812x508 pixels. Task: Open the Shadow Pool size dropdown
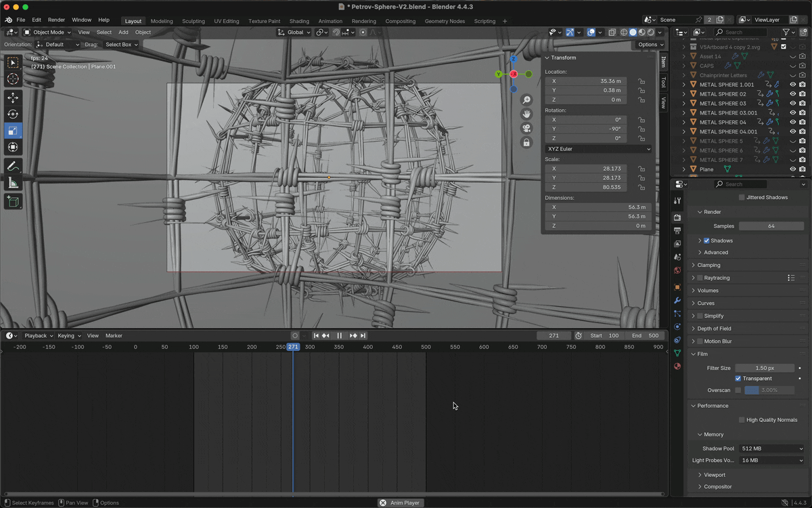[x=771, y=448]
